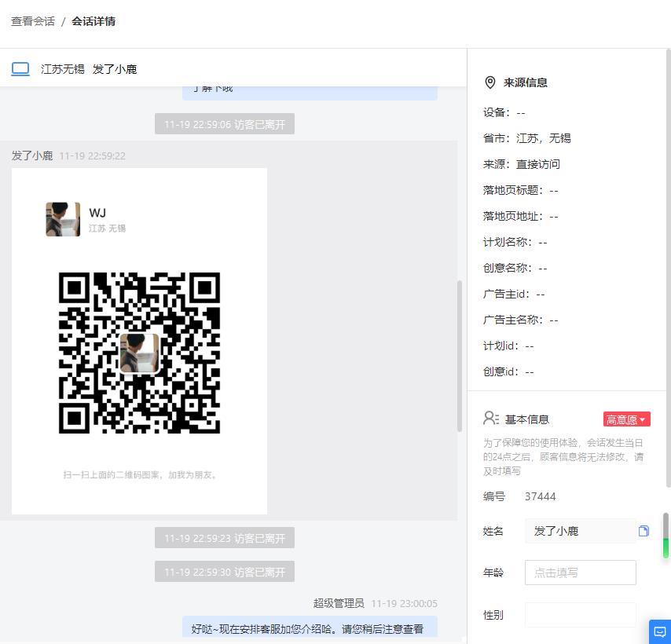Click the 为了保障您的使用体验 notice text

pyautogui.click(x=563, y=457)
